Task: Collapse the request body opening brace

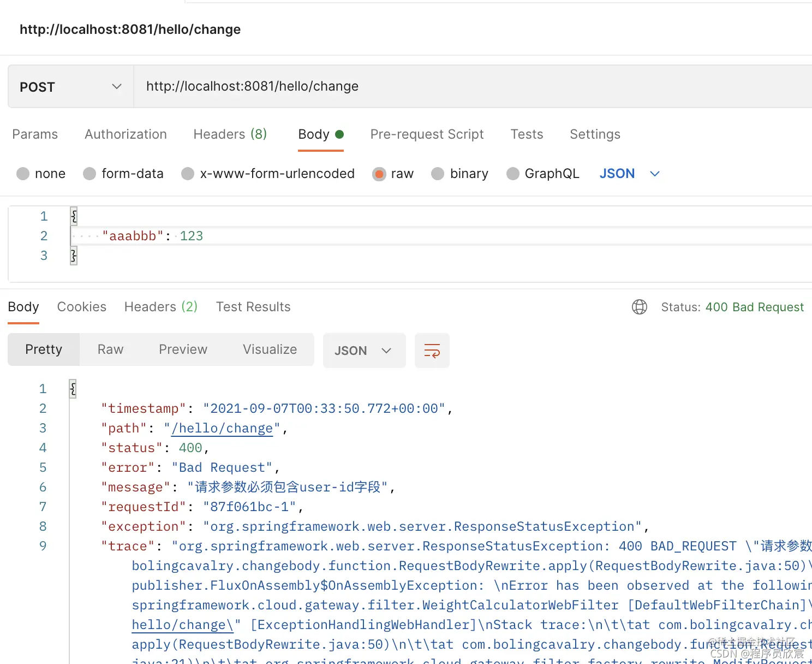Action: (x=74, y=216)
